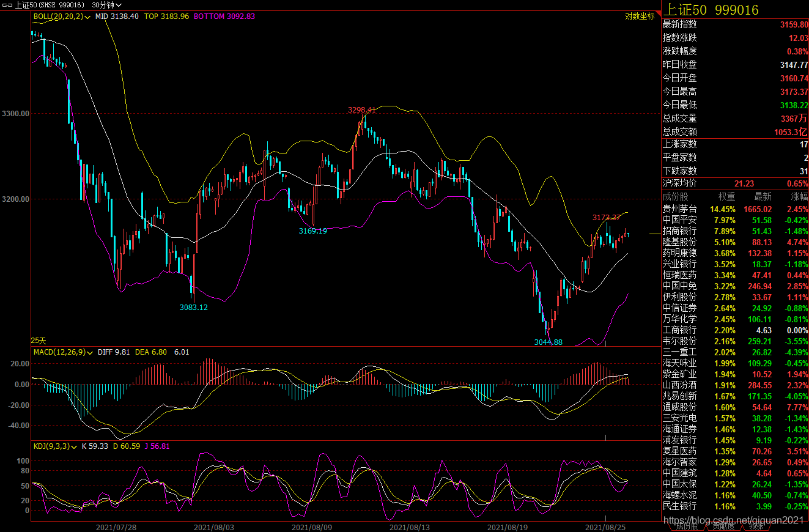Switch to the 成份股 bottom tab
This screenshot has height=532, width=809.
pos(686,526)
